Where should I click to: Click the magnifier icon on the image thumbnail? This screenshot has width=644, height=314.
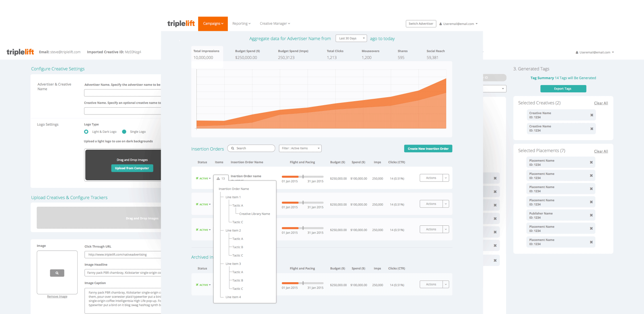pos(57,273)
